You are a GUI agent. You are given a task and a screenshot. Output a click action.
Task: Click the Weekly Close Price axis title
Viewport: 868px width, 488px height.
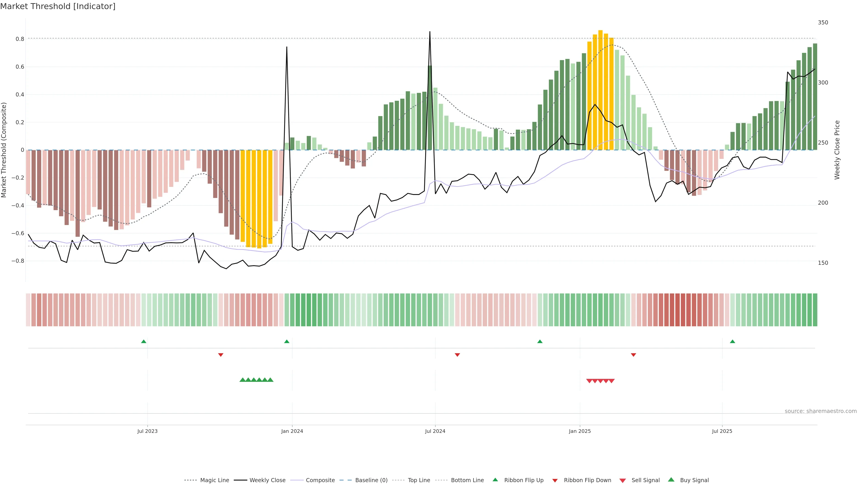pos(837,150)
